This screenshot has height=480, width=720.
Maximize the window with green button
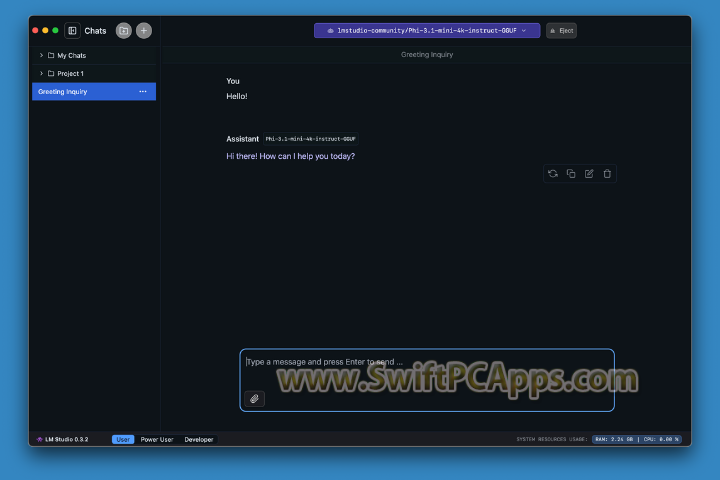(55, 31)
